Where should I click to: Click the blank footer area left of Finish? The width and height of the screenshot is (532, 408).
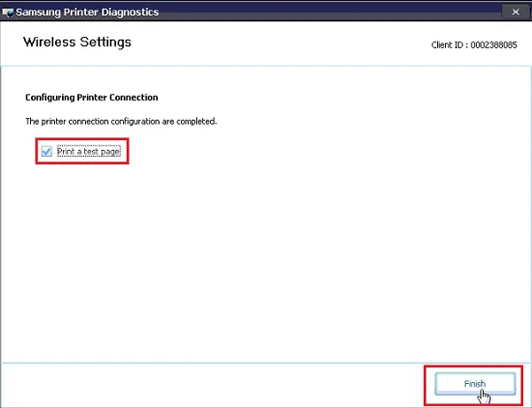coord(222,383)
